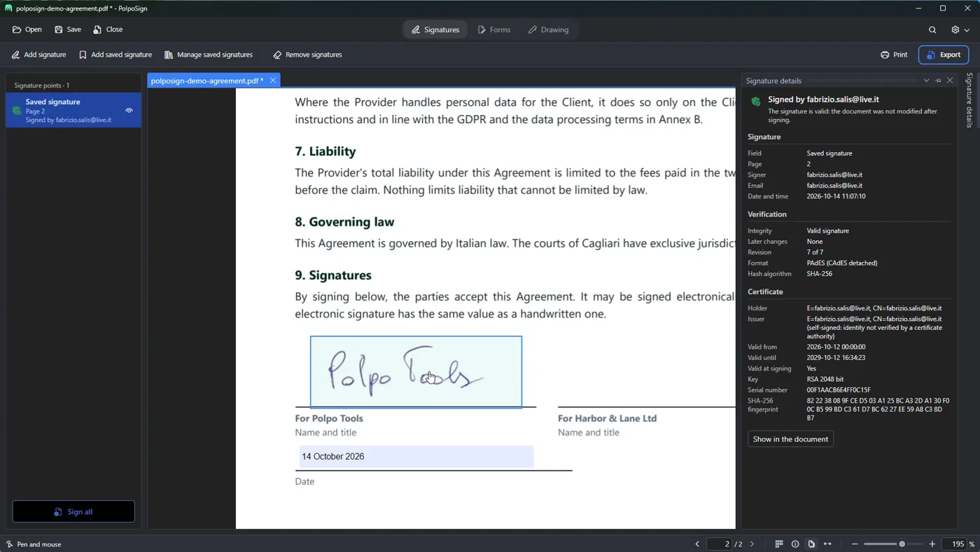This screenshot has height=552, width=980.
Task: Zoom in with the plus button
Action: click(x=932, y=544)
